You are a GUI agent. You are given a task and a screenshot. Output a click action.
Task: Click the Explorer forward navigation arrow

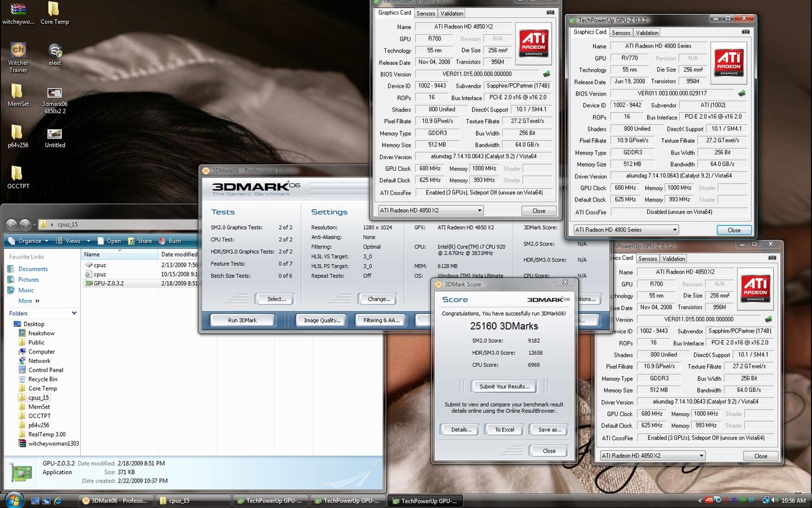pyautogui.click(x=25, y=225)
